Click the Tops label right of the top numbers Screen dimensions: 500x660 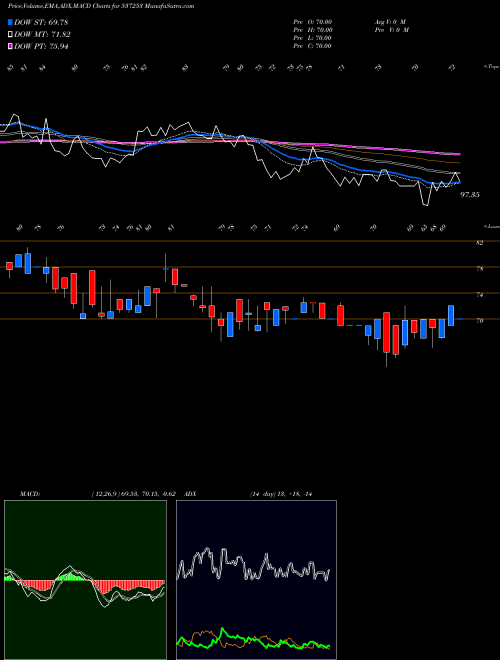click(x=491, y=67)
